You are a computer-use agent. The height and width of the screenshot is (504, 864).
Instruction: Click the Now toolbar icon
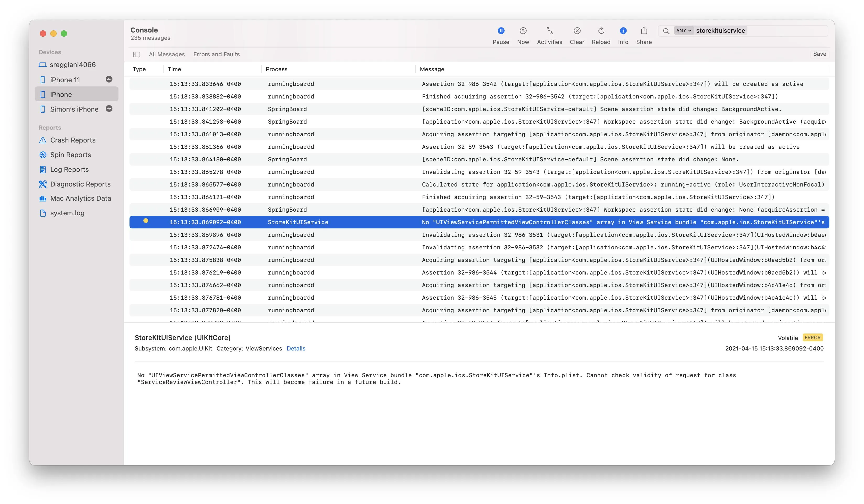pos(523,31)
